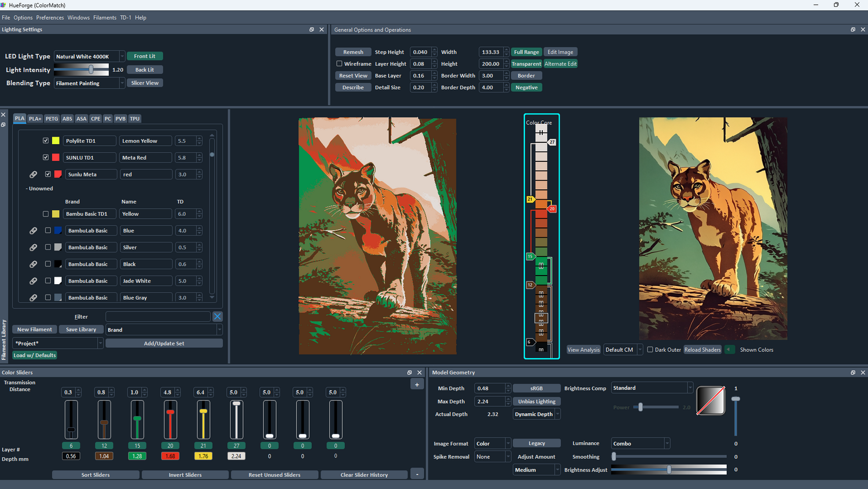Click the Save Library button

pos(81,329)
